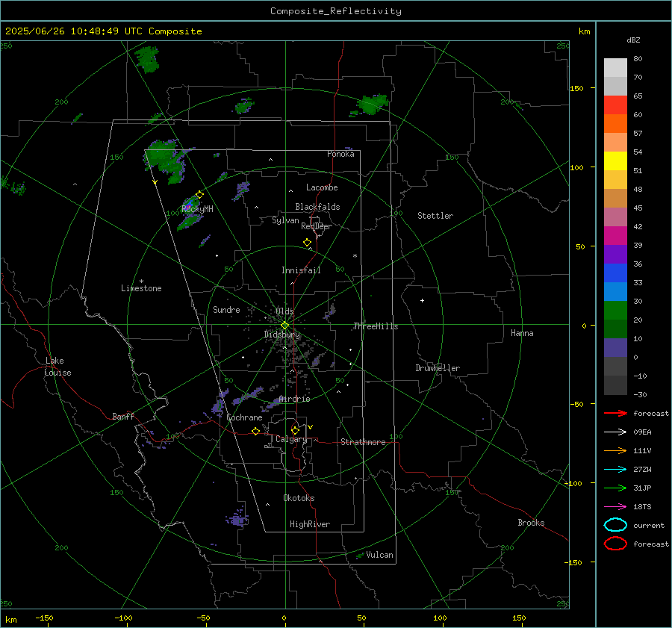This screenshot has width=672, height=628.
Task: Click the green 31JP arrow icon
Action: tap(615, 488)
